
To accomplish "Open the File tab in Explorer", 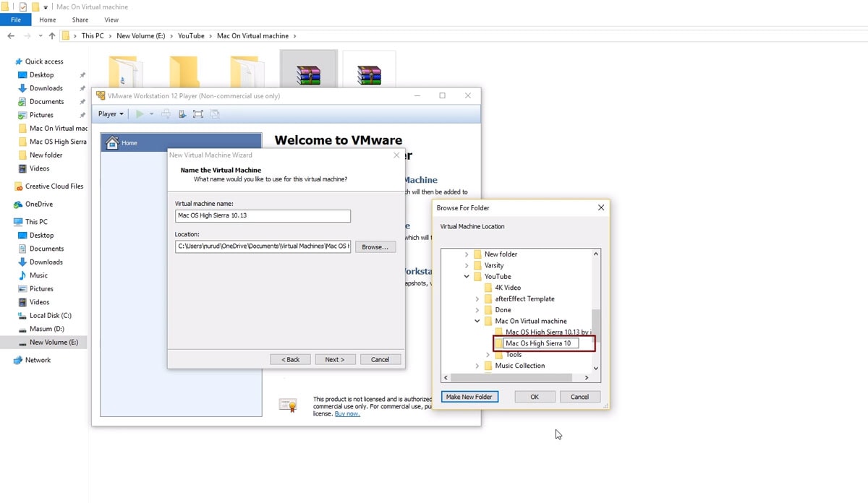I will click(x=16, y=20).
